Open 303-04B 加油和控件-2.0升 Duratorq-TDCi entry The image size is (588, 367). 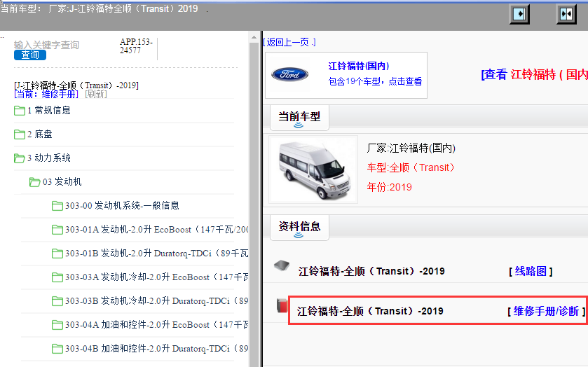point(156,349)
